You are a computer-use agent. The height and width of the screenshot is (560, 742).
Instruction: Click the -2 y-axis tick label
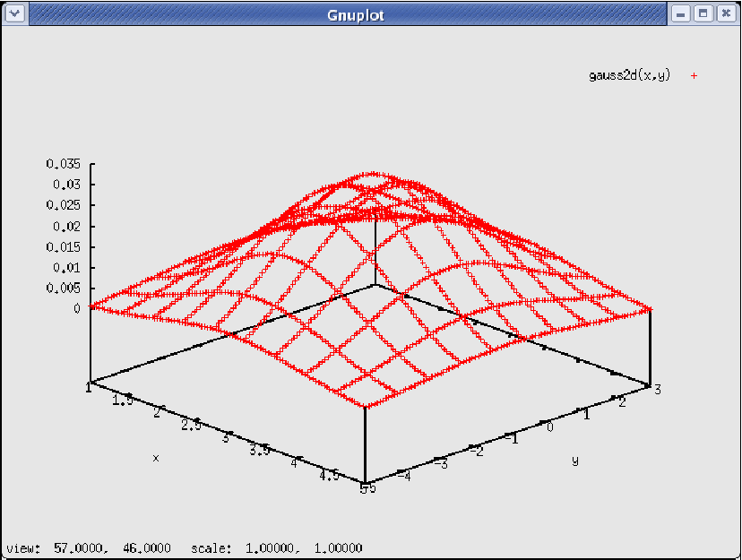[x=476, y=452]
